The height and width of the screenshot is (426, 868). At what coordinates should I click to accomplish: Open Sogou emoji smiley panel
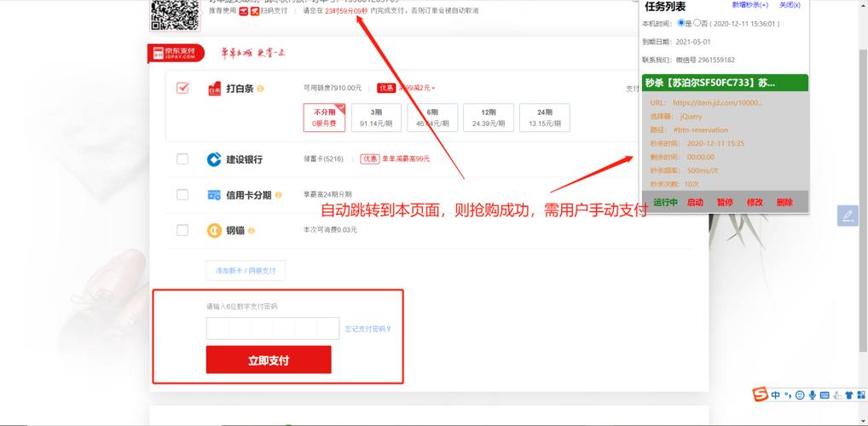(x=799, y=395)
